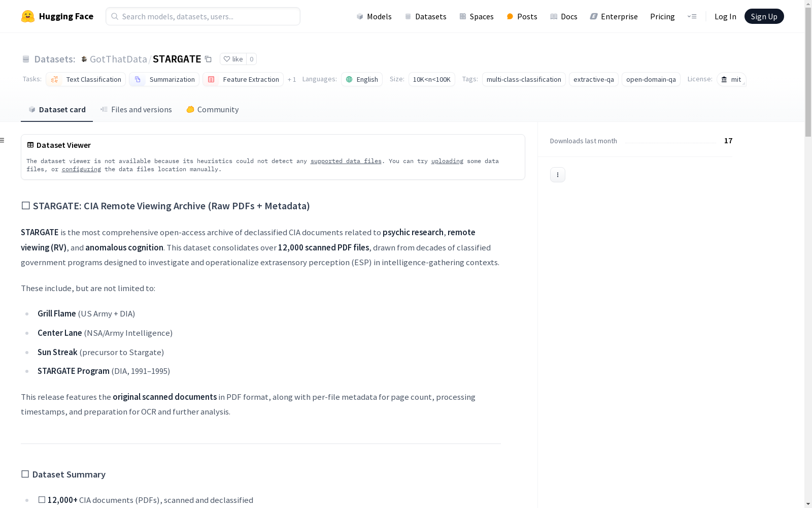The image size is (812, 508).
Task: Click the downloads count 17
Action: pos(728,141)
